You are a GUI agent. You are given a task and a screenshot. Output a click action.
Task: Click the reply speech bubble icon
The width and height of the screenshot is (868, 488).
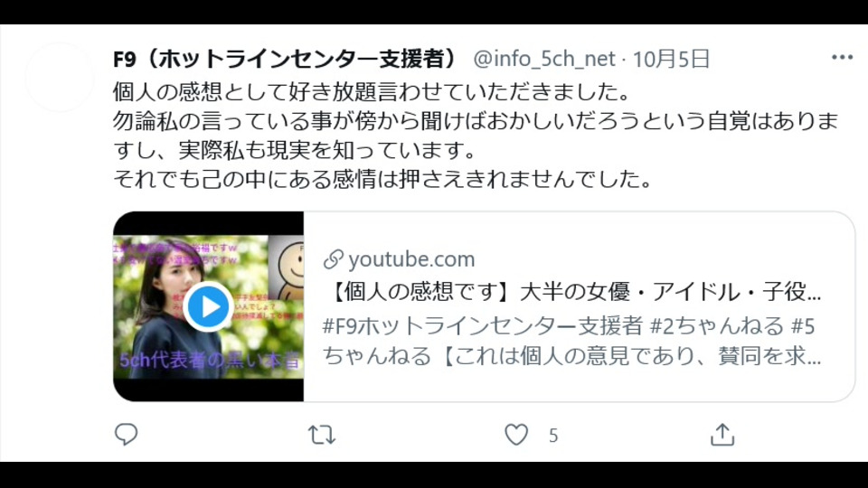[x=127, y=435]
